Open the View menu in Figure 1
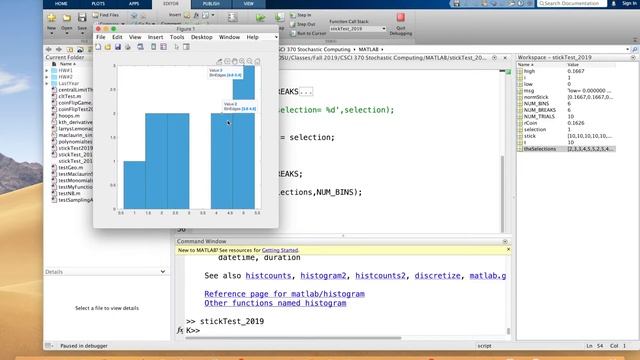640x360 pixels. coord(135,37)
